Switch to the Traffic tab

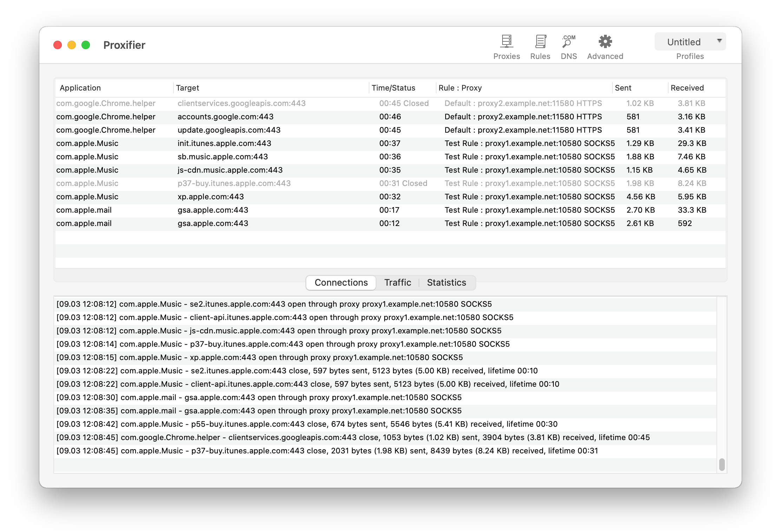398,282
